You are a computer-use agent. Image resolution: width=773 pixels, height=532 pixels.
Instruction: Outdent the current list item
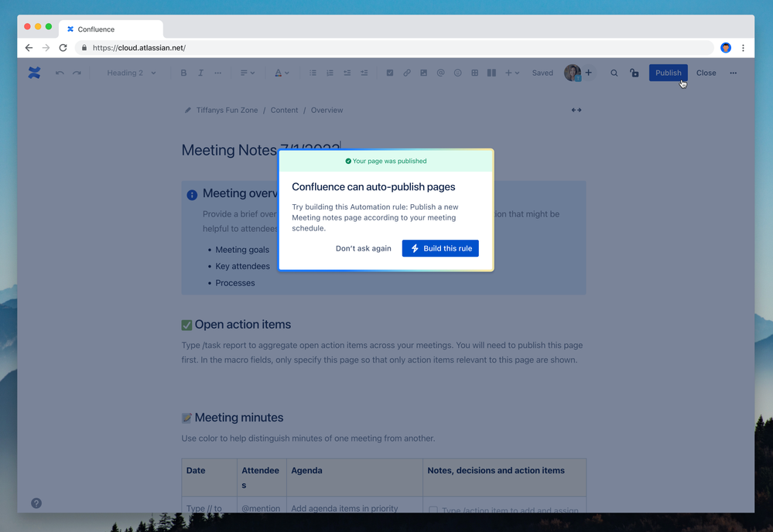[347, 73]
